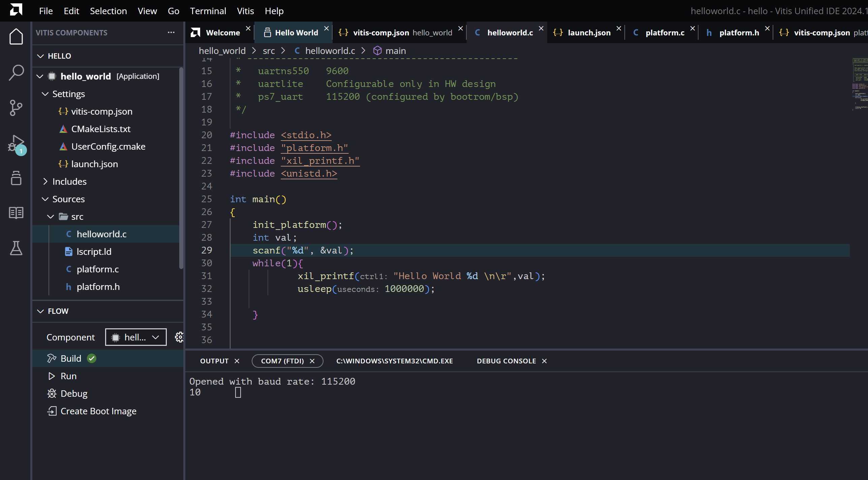Image resolution: width=868 pixels, height=480 pixels.
Task: Collapse the FLOW section
Action: 40,311
